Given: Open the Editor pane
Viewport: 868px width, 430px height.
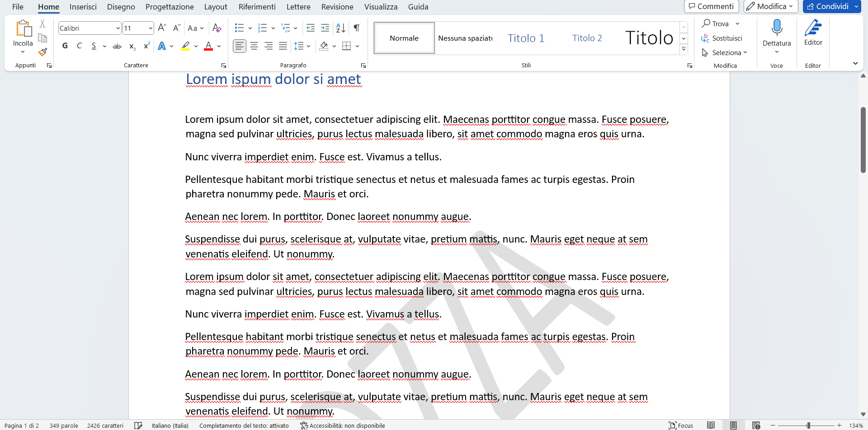Looking at the screenshot, I should (812, 34).
